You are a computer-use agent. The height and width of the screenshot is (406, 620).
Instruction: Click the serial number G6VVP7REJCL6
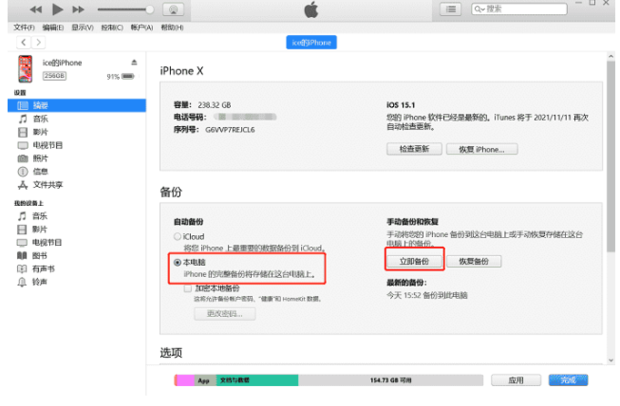[x=230, y=130]
